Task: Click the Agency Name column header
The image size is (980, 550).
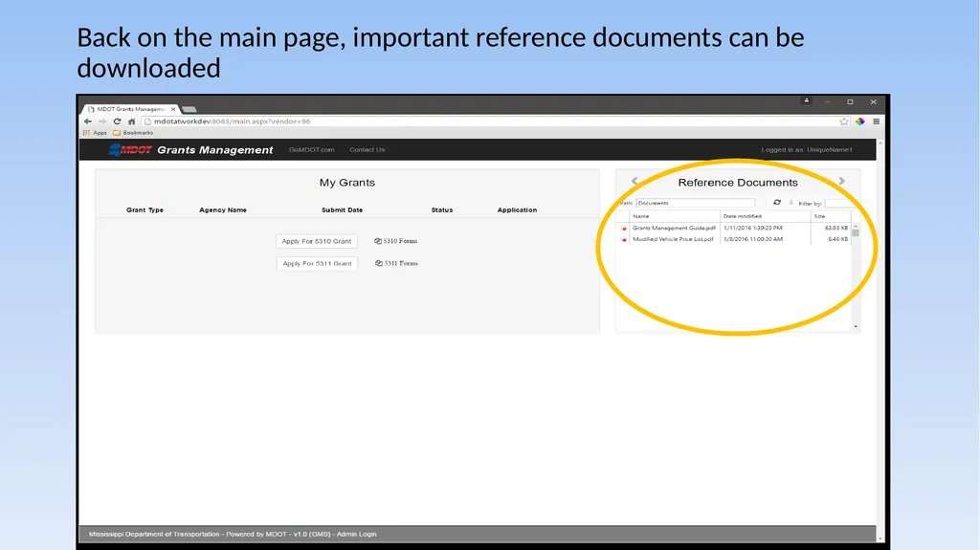Action: 222,210
